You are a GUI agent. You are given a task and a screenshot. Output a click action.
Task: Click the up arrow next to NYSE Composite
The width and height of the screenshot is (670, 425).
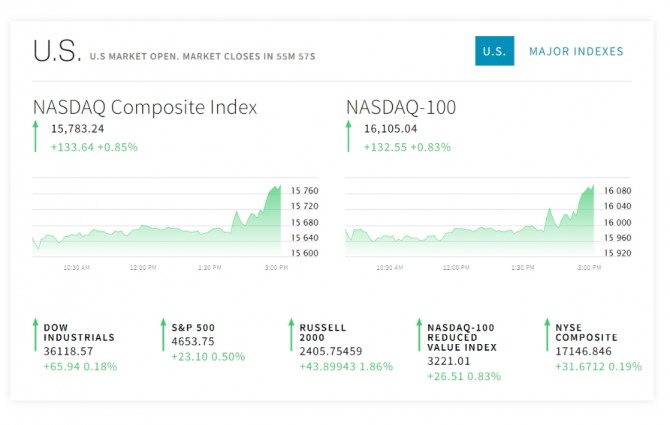pyautogui.click(x=547, y=335)
